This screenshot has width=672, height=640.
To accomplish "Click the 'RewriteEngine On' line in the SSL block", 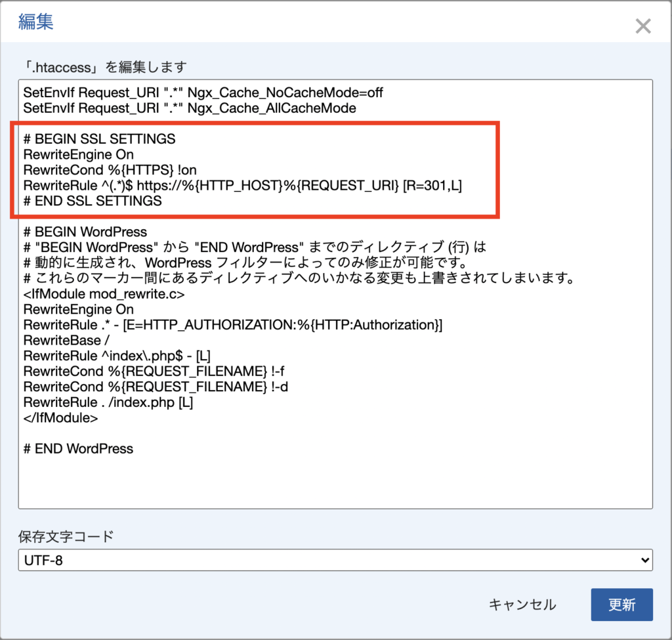I will point(79,154).
